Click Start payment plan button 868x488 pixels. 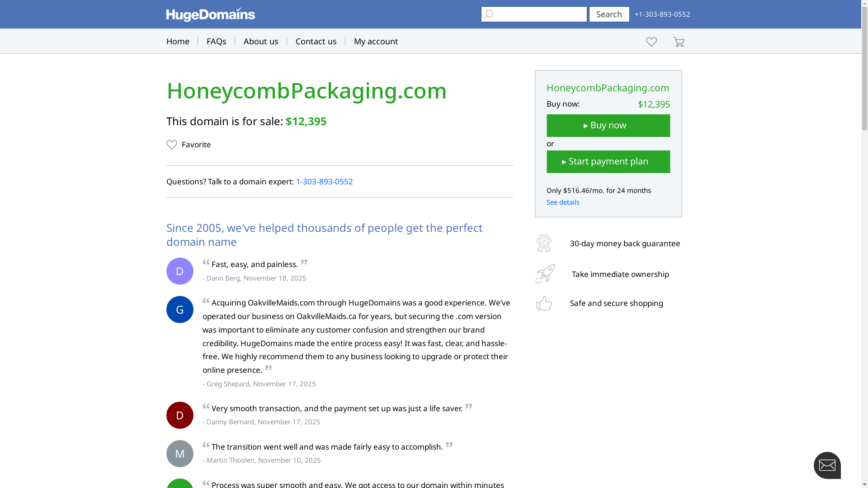[x=608, y=162]
